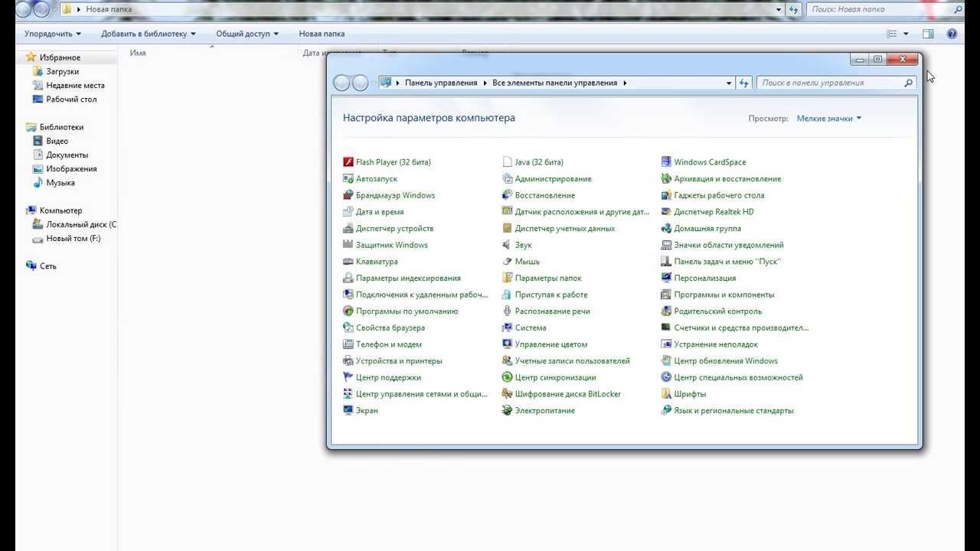Open Устранение неполадок link
Image resolution: width=980 pixels, height=551 pixels.
(x=716, y=344)
